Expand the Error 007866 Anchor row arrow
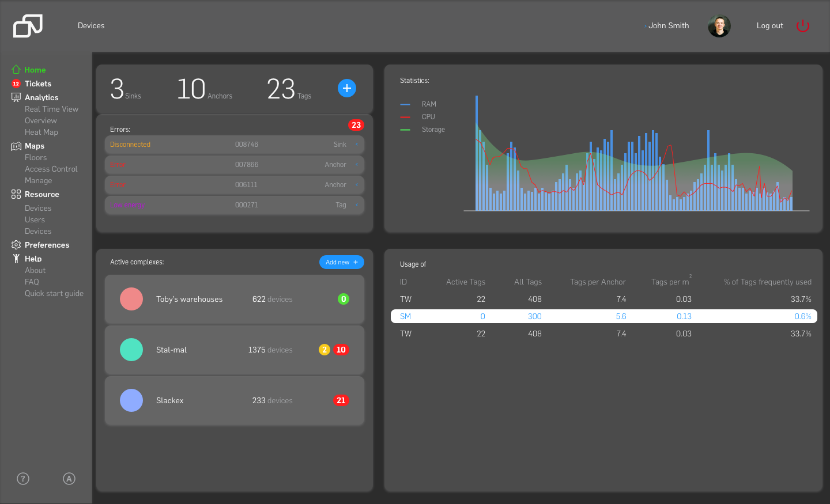This screenshot has height=504, width=830. click(357, 165)
